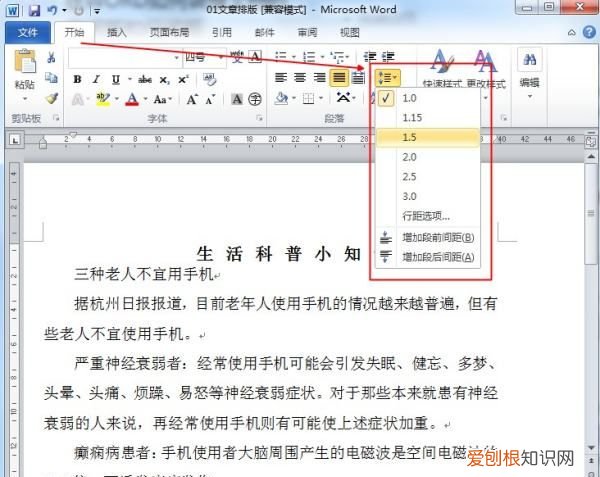Viewport: 600px width, 477px height.
Task: Insert enclosed character with circled 字 icon
Action: pos(255,99)
